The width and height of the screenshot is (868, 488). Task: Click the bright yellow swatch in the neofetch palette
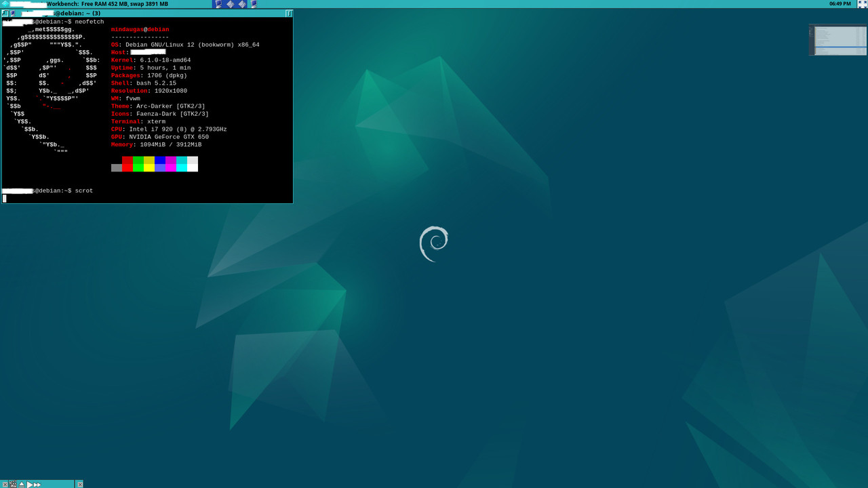tap(149, 168)
